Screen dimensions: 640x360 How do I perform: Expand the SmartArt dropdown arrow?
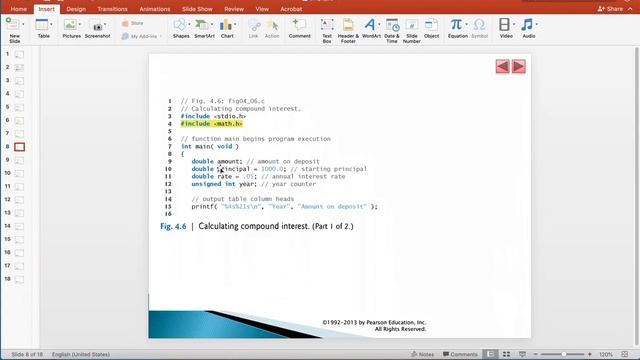pos(212,24)
